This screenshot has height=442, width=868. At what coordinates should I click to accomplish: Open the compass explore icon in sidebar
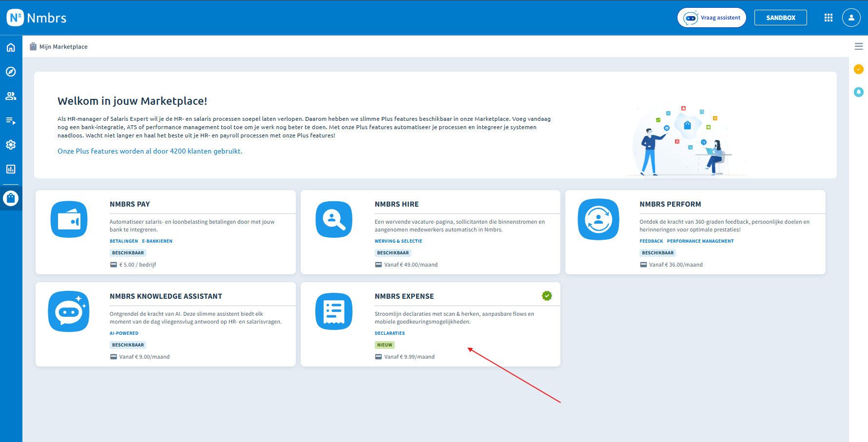click(11, 72)
